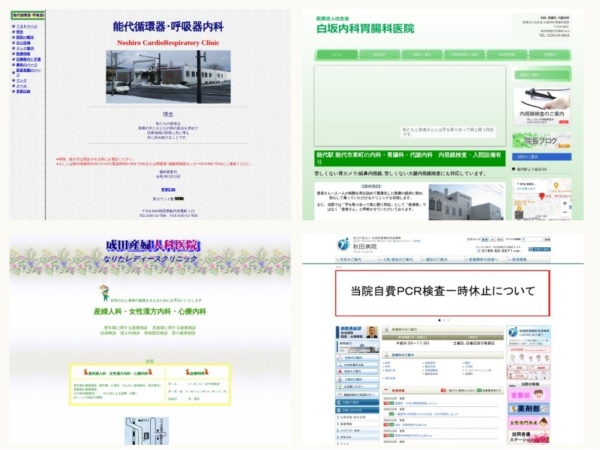The image size is (600, 450).
Task: Open the last green navigation tab on Shirasaka site
Action: [x=549, y=55]
